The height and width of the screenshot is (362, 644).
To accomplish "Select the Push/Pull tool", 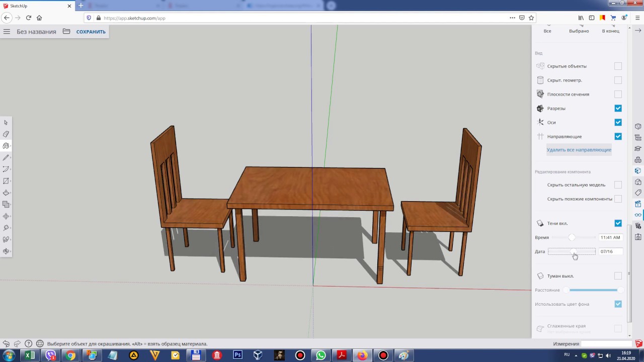I will tap(6, 193).
